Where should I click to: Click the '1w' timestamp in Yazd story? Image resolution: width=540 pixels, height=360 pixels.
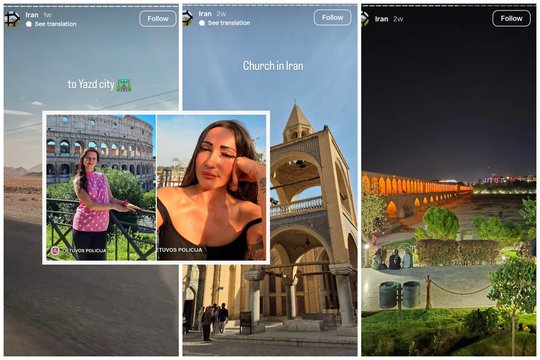point(48,15)
